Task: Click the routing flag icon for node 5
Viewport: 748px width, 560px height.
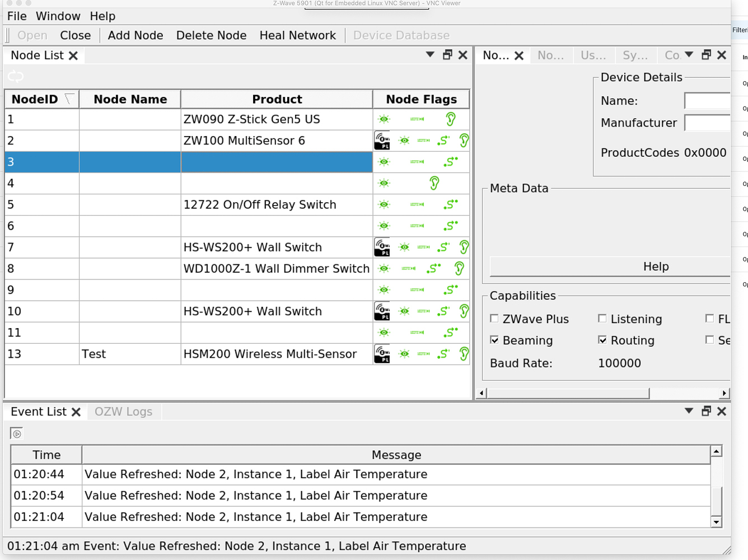Action: click(x=451, y=204)
